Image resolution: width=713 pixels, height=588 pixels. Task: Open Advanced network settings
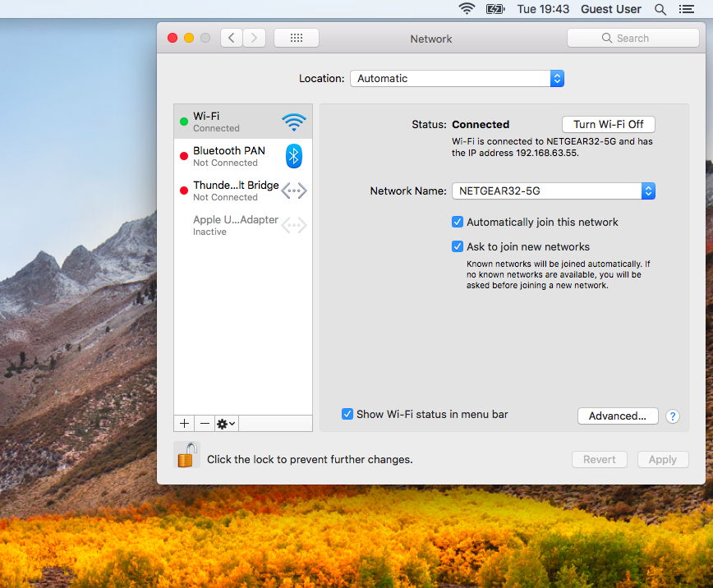coord(618,416)
